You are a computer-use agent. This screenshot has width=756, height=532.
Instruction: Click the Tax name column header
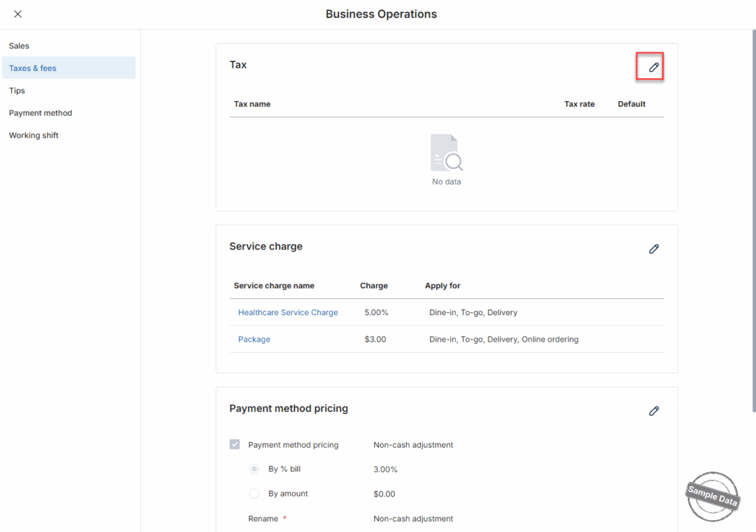tap(252, 104)
